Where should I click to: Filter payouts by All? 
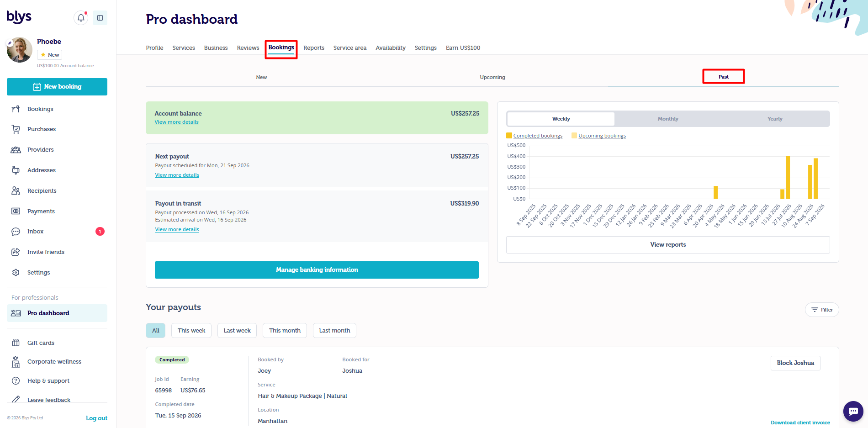[x=156, y=331]
